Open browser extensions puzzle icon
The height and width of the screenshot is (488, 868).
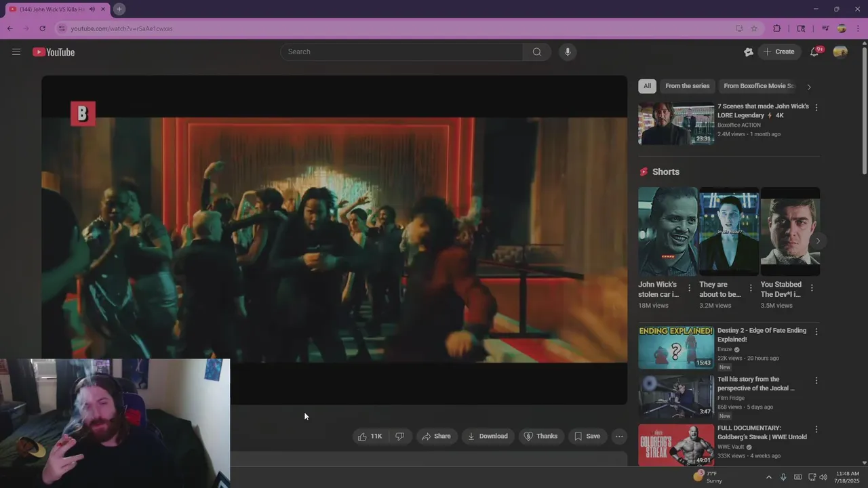click(x=777, y=28)
